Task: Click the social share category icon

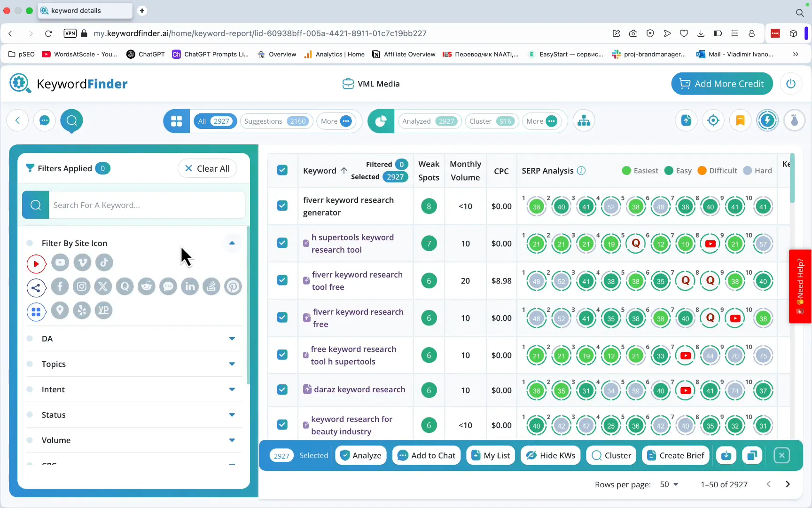Action: point(36,288)
